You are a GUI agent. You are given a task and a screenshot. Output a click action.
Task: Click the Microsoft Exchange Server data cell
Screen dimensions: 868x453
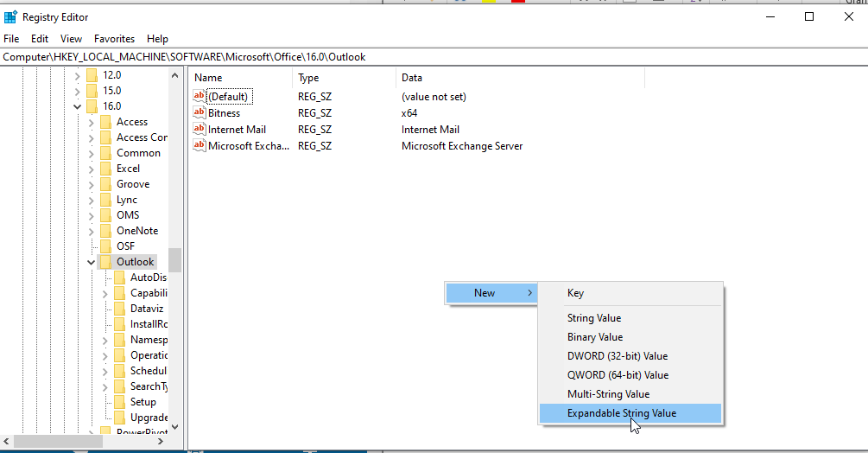pos(462,146)
